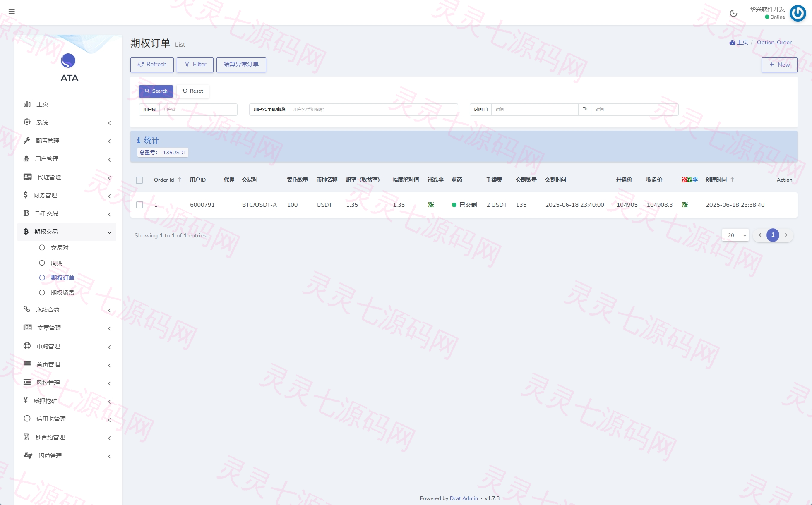This screenshot has height=505, width=812.
Task: Open 主页 dashboard from the sidebar
Action: pyautogui.click(x=67, y=104)
